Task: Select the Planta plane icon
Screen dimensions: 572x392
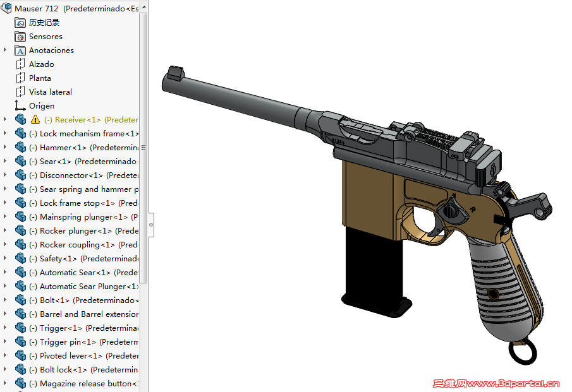Action: click(20, 78)
